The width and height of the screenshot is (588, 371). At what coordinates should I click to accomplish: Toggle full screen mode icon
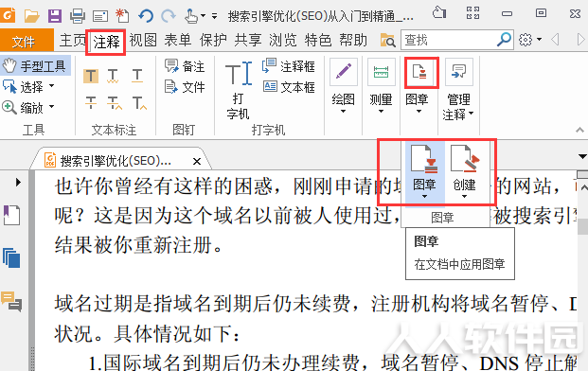click(472, 13)
